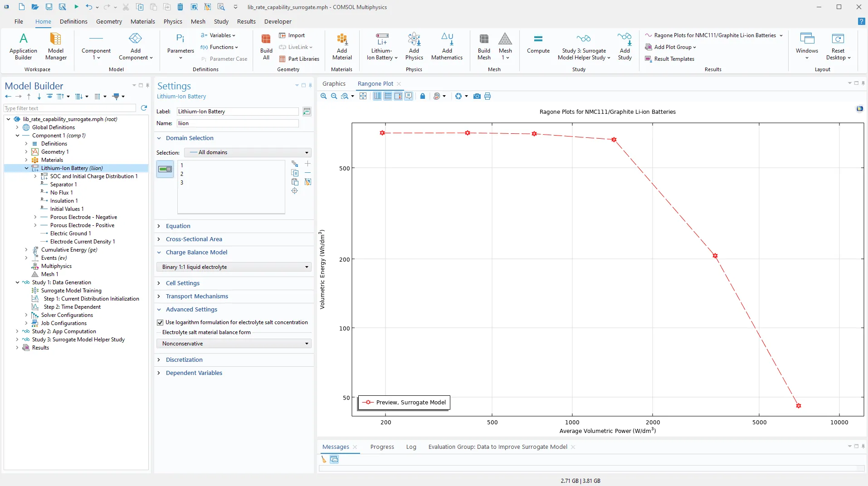Expand the Transport Mechanisms section
The width and height of the screenshot is (868, 486).
click(x=197, y=296)
